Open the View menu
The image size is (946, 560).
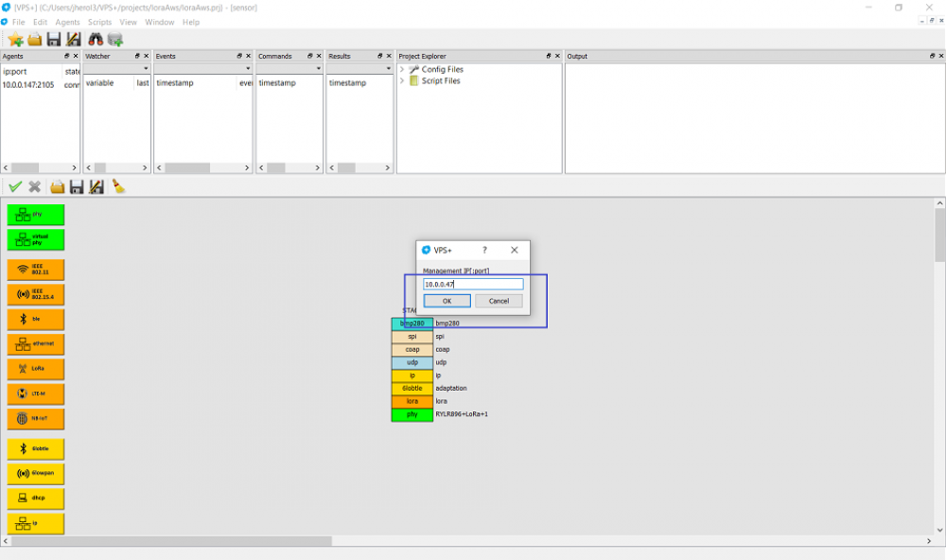tap(128, 22)
